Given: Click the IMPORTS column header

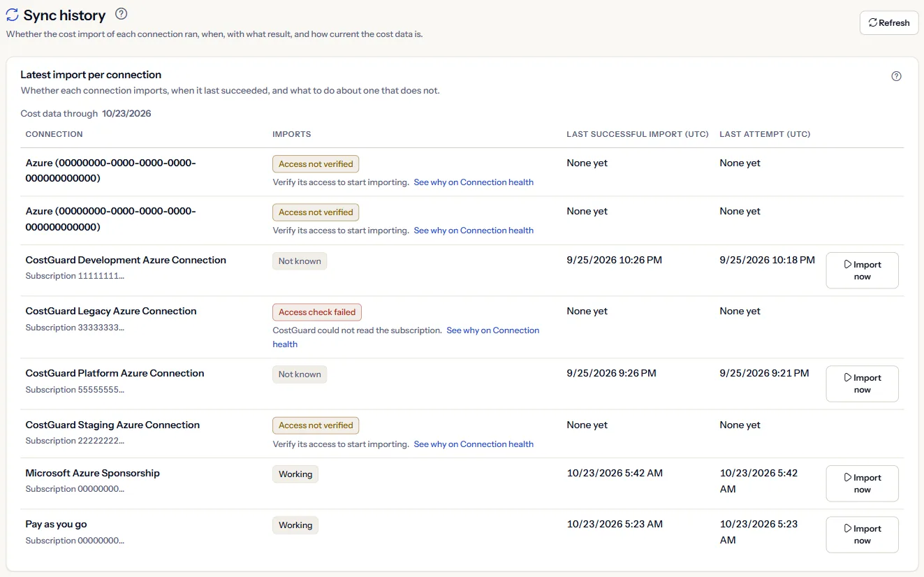Looking at the screenshot, I should point(292,134).
